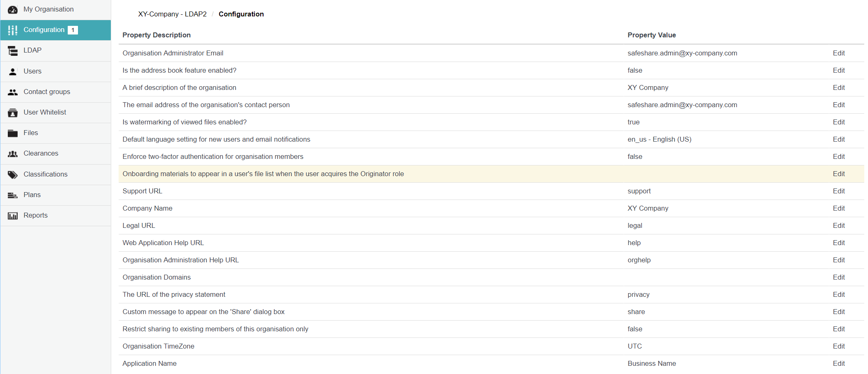The height and width of the screenshot is (374, 868).
Task: Click the 'Organisation Domains' description
Action: [x=156, y=277]
